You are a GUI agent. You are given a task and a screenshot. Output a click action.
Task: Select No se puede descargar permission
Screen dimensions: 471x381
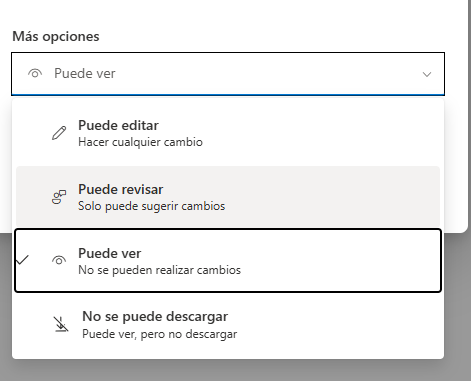[228, 325]
